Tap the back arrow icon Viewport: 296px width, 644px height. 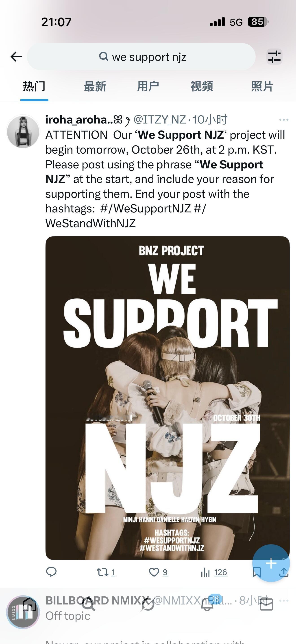(x=16, y=57)
